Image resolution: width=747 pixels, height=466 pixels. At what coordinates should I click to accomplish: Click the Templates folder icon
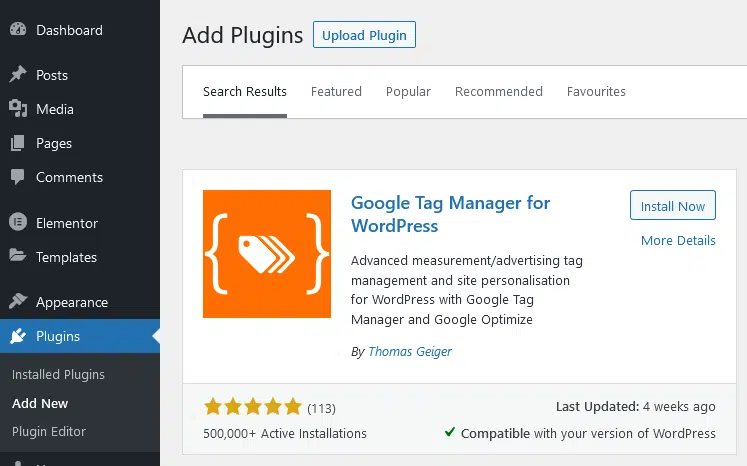[18, 256]
